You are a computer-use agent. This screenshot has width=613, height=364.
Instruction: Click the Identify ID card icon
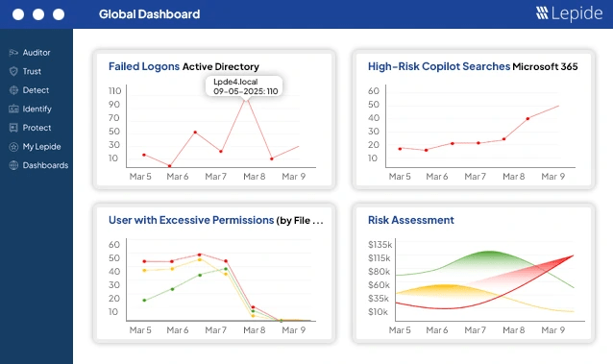13,109
